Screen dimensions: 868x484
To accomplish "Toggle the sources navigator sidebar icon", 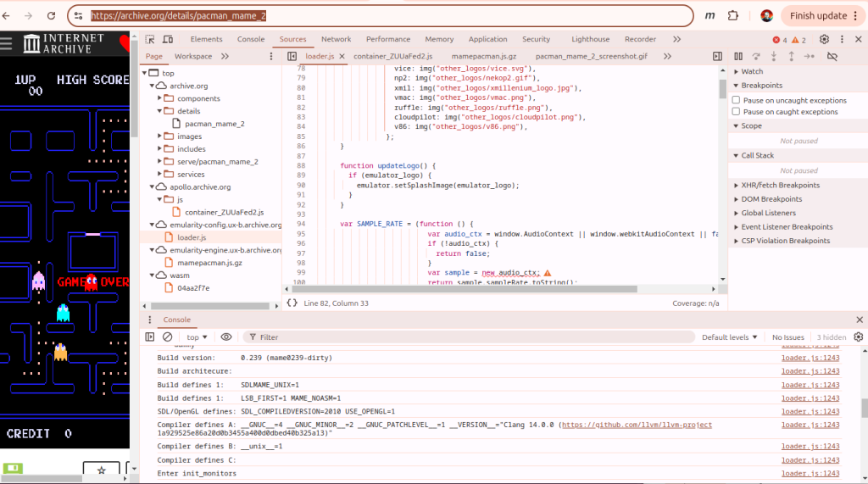I will (292, 56).
